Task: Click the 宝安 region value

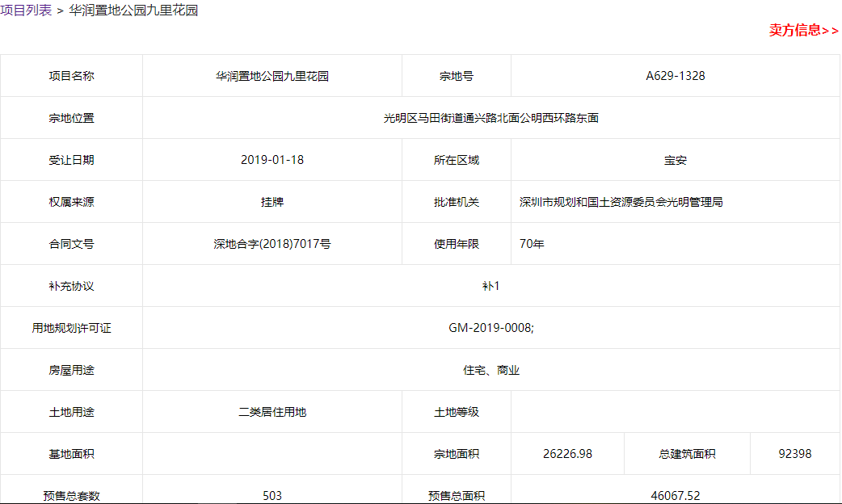Action: pos(676,160)
